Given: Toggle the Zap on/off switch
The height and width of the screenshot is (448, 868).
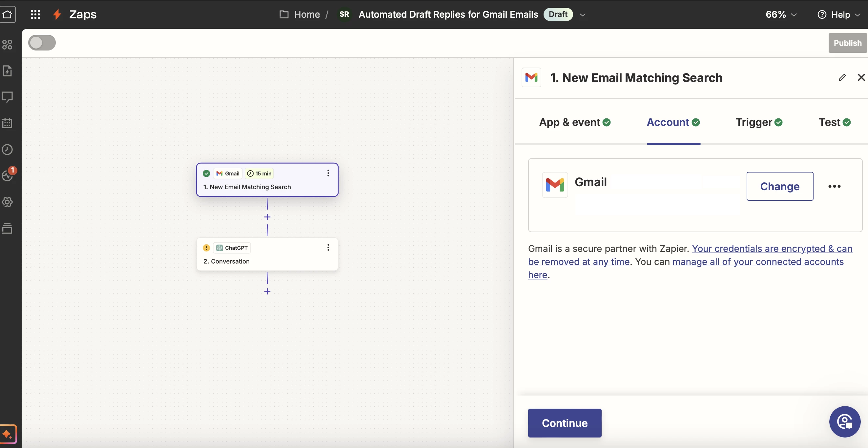Looking at the screenshot, I should [42, 43].
